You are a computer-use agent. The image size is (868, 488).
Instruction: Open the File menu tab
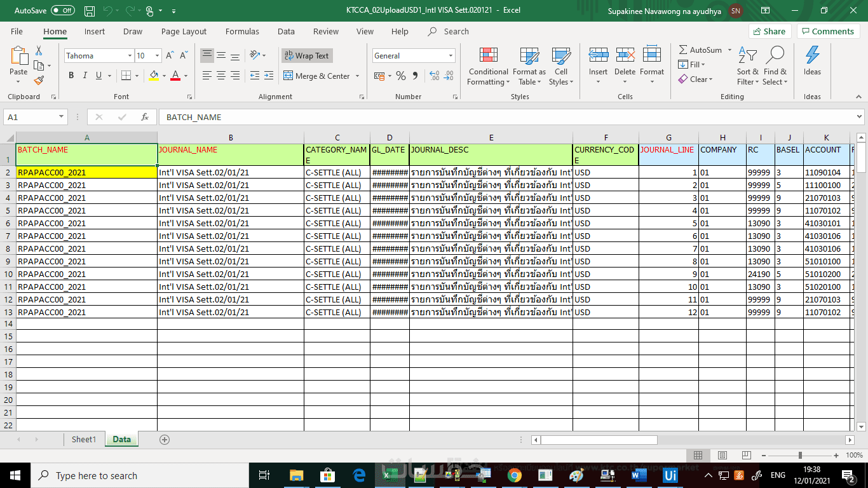(17, 31)
